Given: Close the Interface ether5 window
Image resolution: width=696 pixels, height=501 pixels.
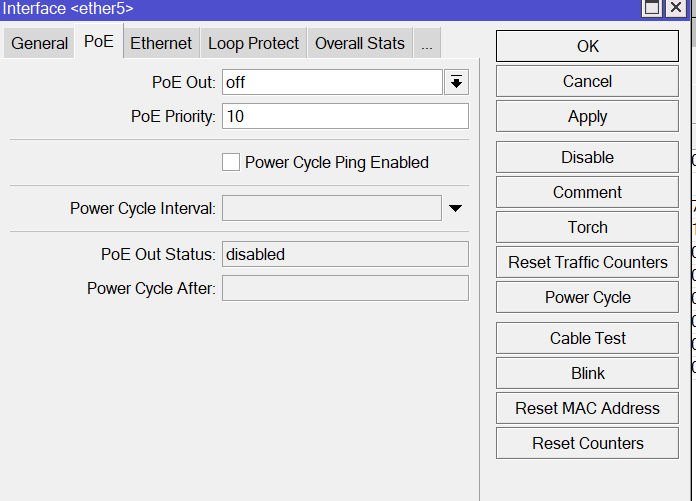Looking at the screenshot, I should [676, 8].
